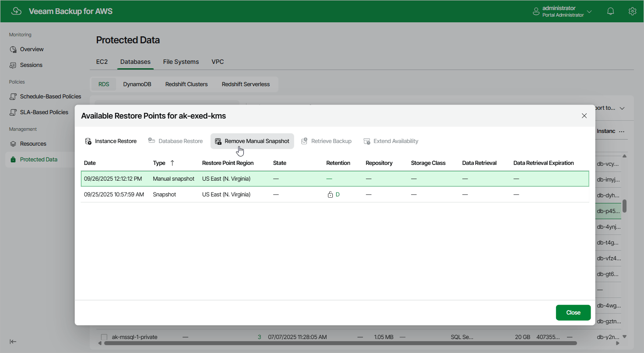Open settings with the gear icon
The width and height of the screenshot is (644, 353).
tap(632, 11)
